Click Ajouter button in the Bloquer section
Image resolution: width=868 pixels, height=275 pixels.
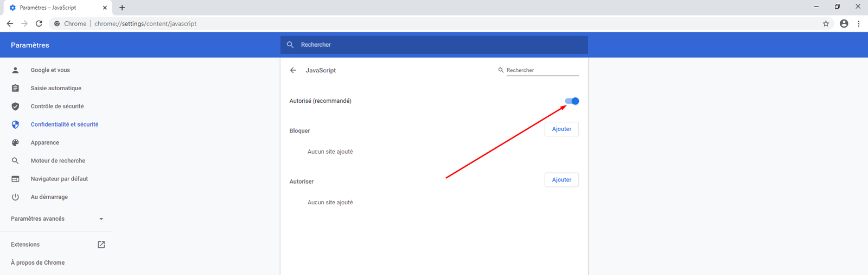click(561, 129)
